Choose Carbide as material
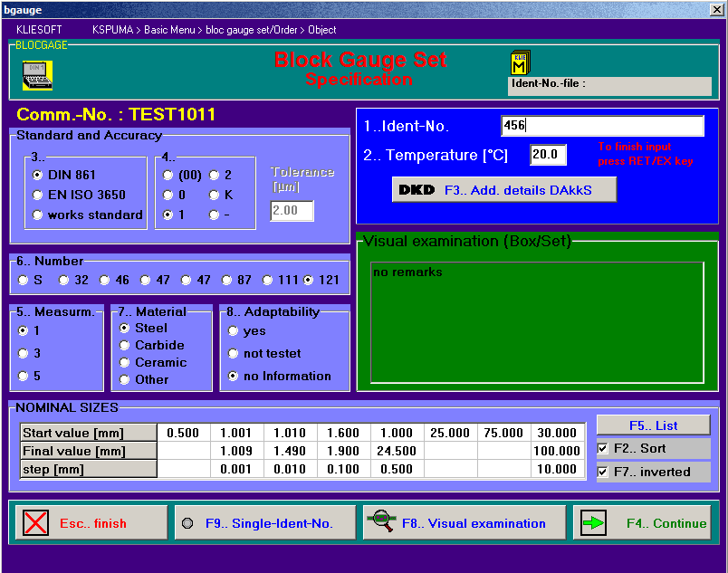Screen dimensions: 728x573 coord(125,345)
